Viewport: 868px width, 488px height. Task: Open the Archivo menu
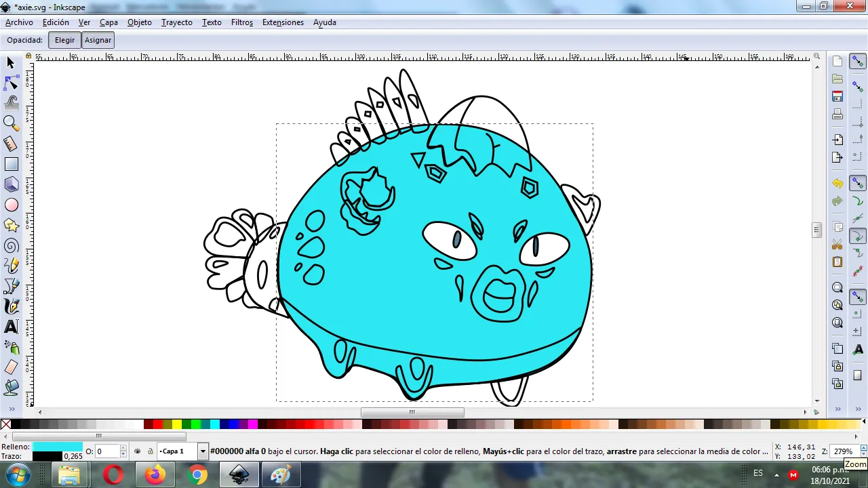click(x=19, y=22)
